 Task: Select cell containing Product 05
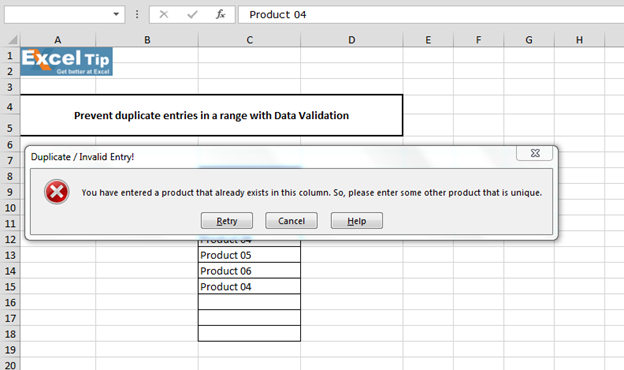point(250,255)
